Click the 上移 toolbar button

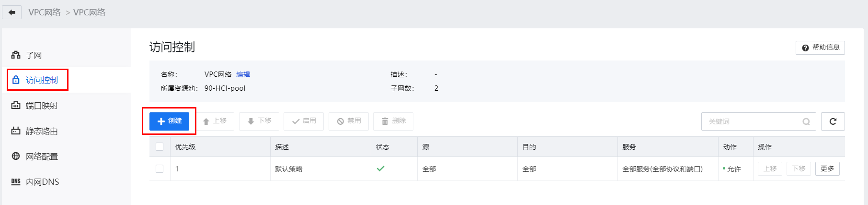coord(214,121)
